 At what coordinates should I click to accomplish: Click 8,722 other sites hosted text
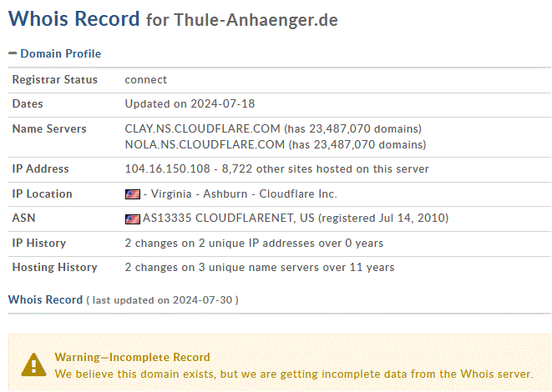coord(326,168)
